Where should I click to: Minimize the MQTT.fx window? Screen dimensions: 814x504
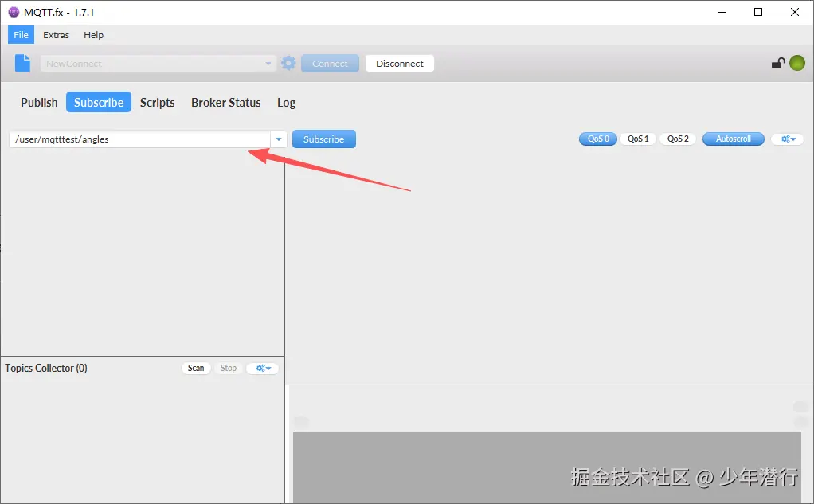722,12
